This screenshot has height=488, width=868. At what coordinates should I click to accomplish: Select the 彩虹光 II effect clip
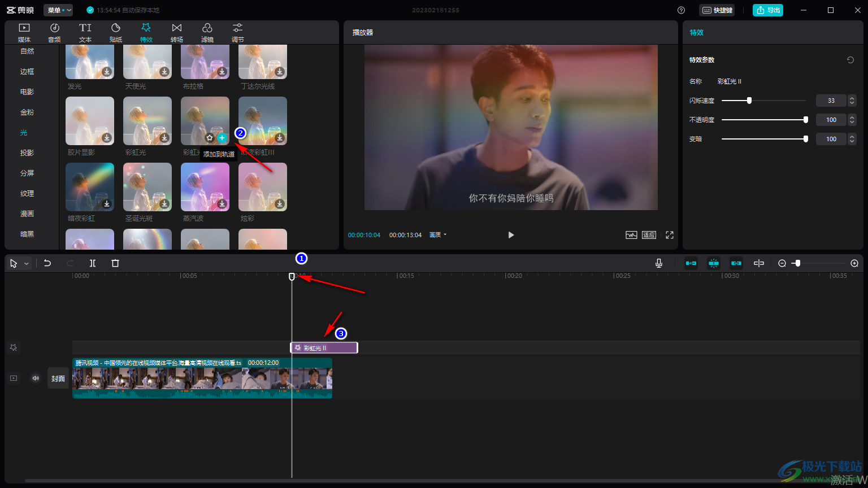[x=324, y=348]
